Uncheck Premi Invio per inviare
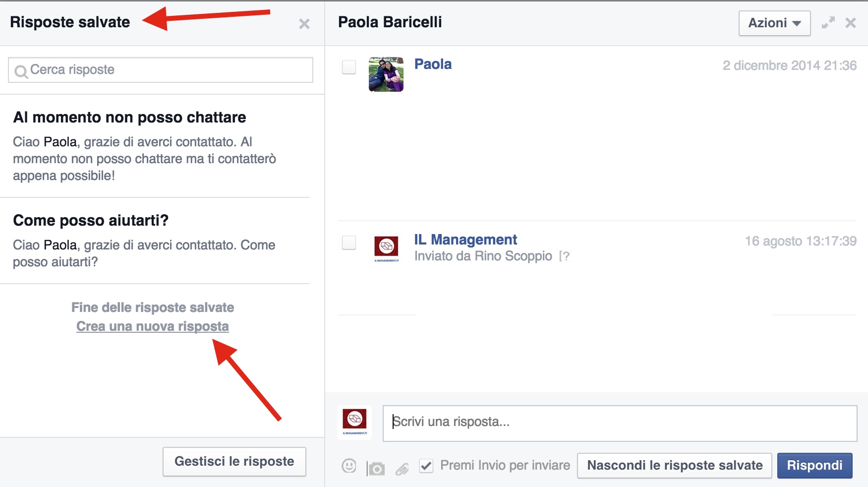Image resolution: width=868 pixels, height=487 pixels. click(x=426, y=466)
